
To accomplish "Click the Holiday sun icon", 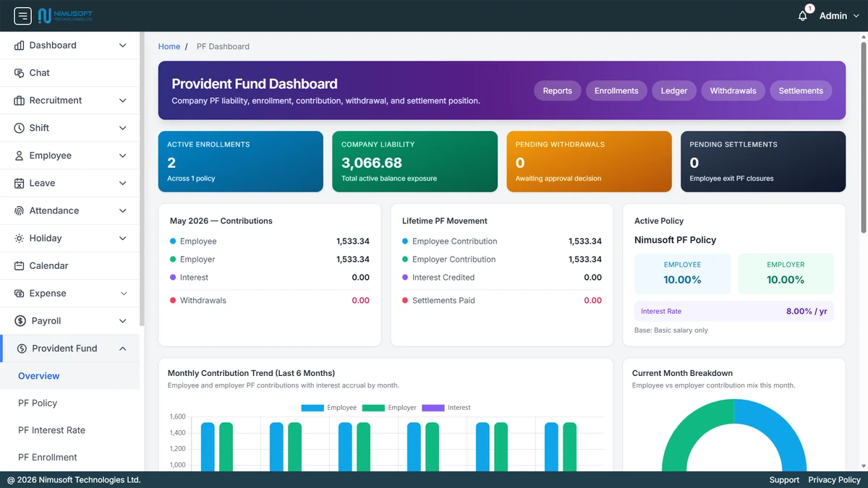I will 20,239.
